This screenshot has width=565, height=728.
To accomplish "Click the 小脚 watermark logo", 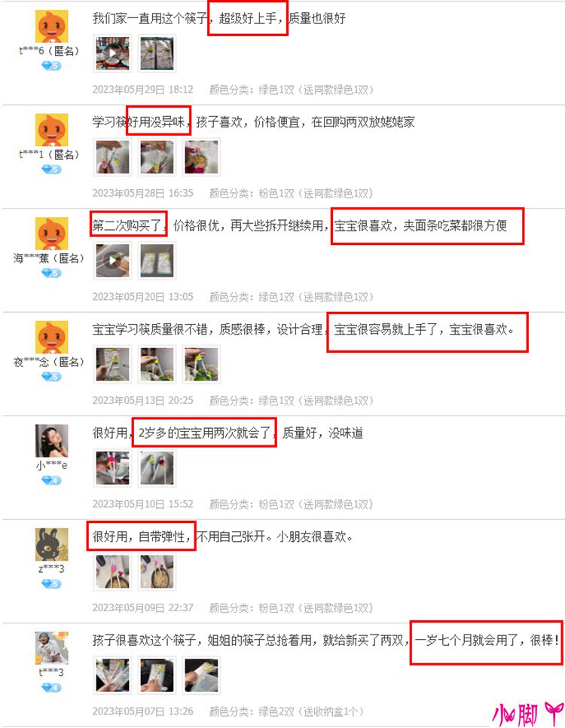I will 527,714.
